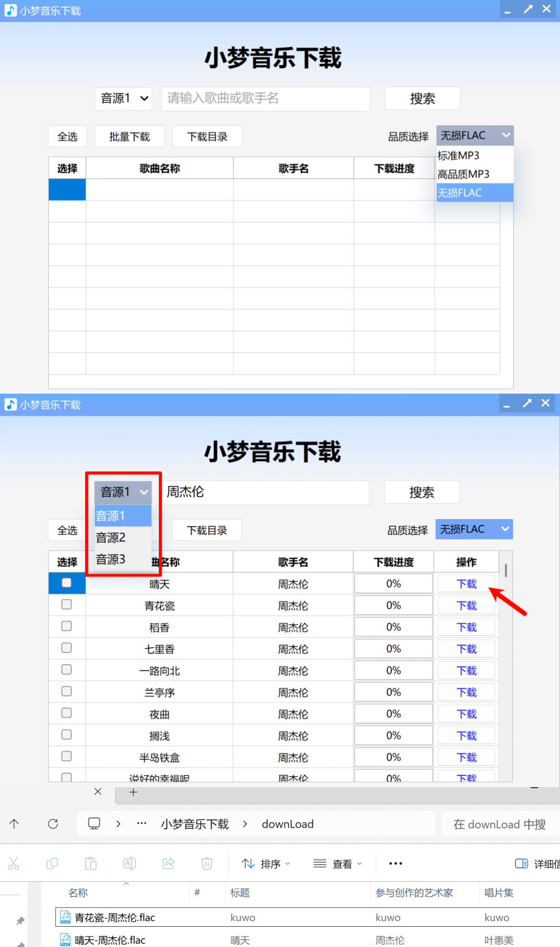560x947 pixels.
Task: Tick the checkbox for 夜曲
Action: point(67,713)
